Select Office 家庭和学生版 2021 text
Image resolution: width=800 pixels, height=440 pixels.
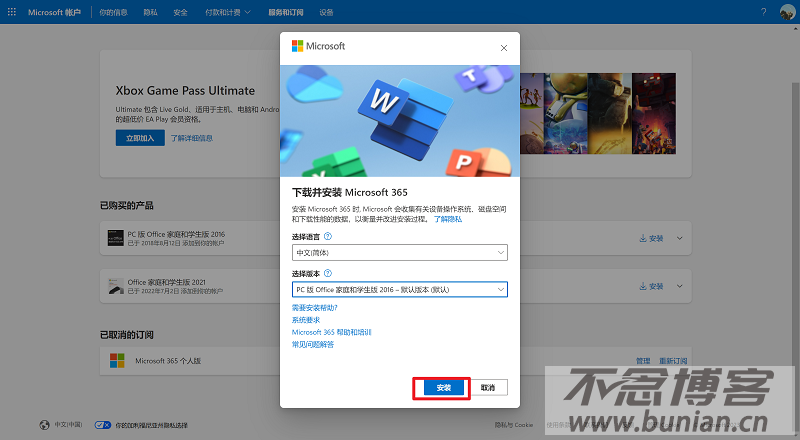166,282
